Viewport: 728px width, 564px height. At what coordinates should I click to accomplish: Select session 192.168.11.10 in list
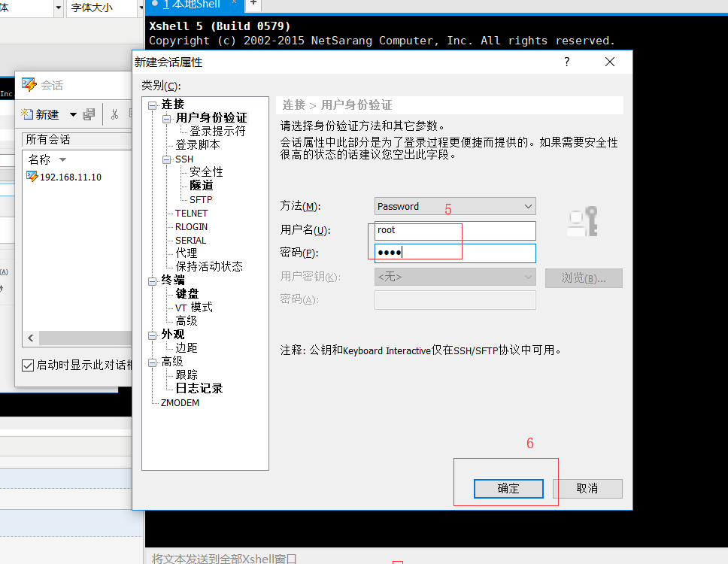[64, 177]
